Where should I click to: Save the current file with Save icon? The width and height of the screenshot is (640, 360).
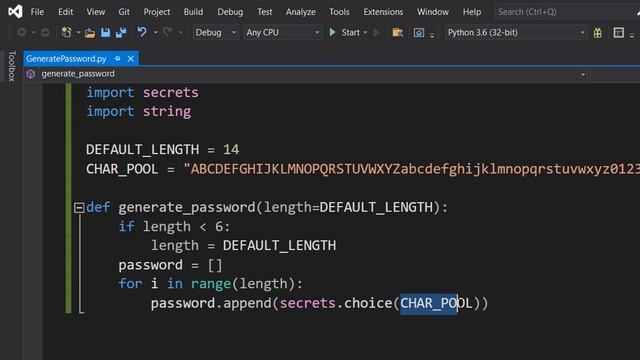pos(105,32)
